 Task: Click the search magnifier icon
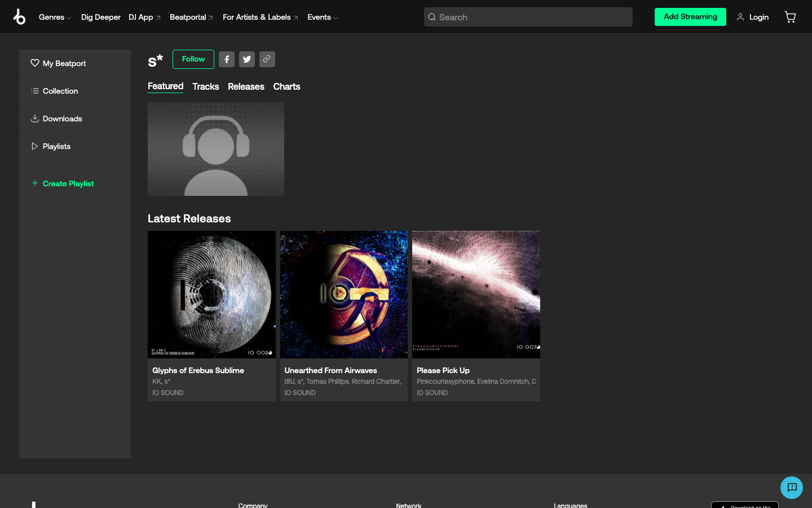coord(432,17)
